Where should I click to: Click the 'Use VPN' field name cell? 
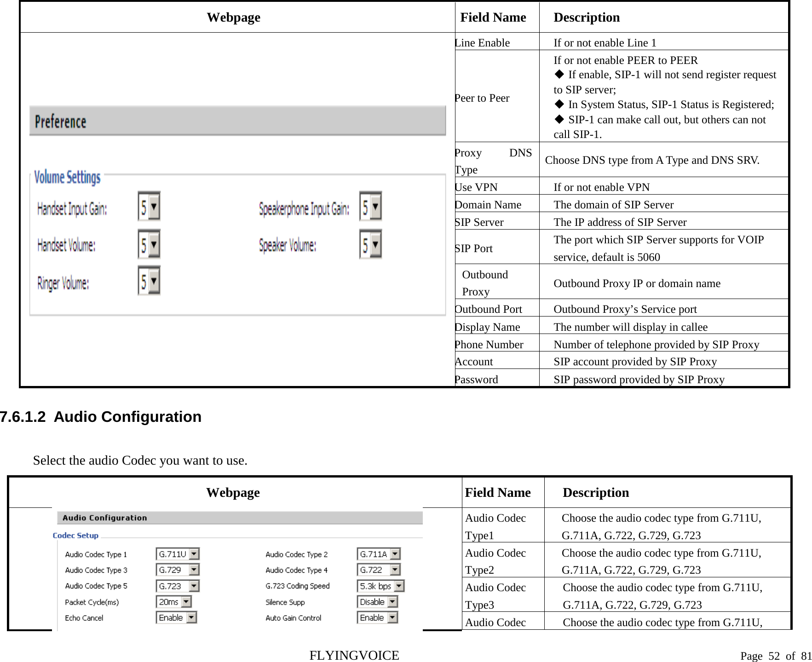[497, 187]
